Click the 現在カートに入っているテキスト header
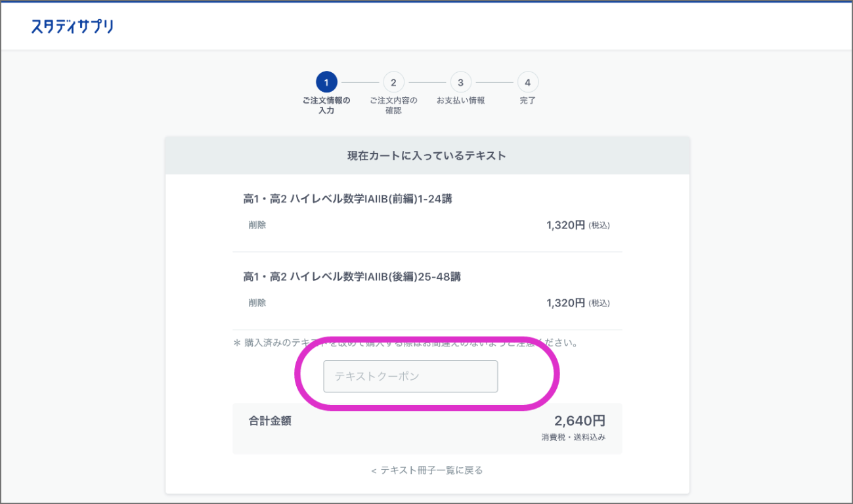Image resolution: width=853 pixels, height=504 pixels. 427,156
